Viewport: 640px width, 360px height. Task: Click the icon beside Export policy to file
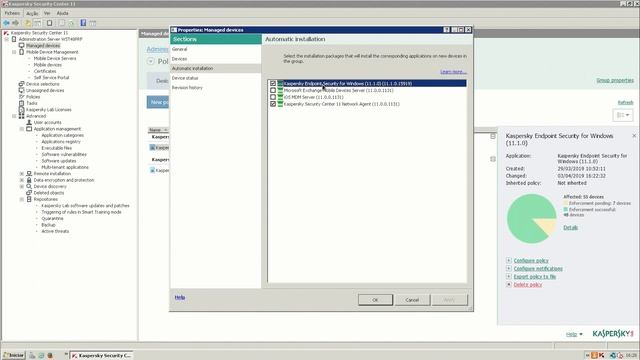pos(509,276)
